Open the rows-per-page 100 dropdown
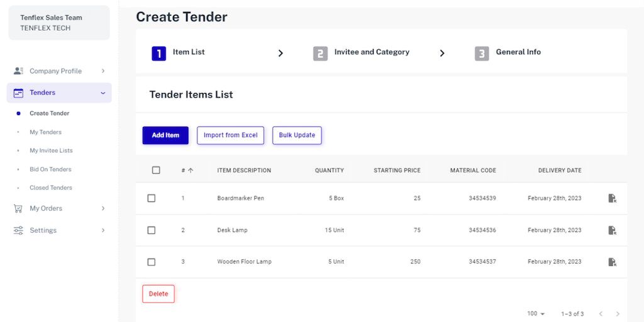This screenshot has height=322, width=644. click(x=536, y=314)
